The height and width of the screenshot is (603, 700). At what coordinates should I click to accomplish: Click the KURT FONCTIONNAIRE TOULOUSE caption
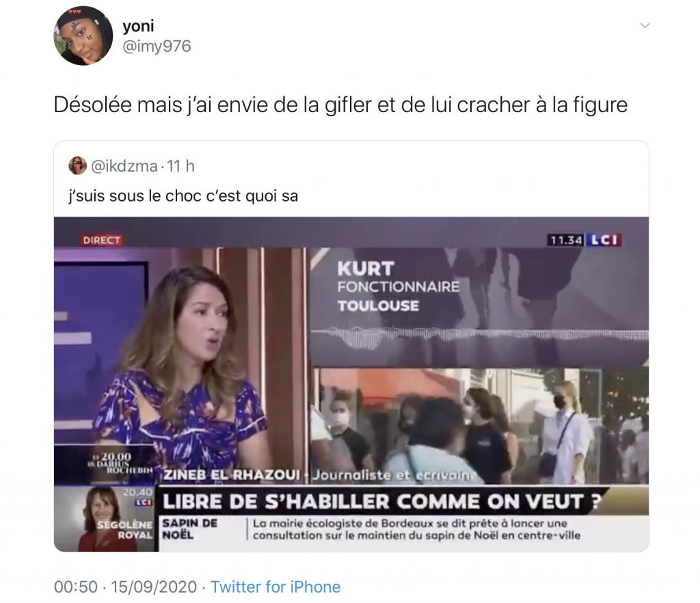(399, 287)
